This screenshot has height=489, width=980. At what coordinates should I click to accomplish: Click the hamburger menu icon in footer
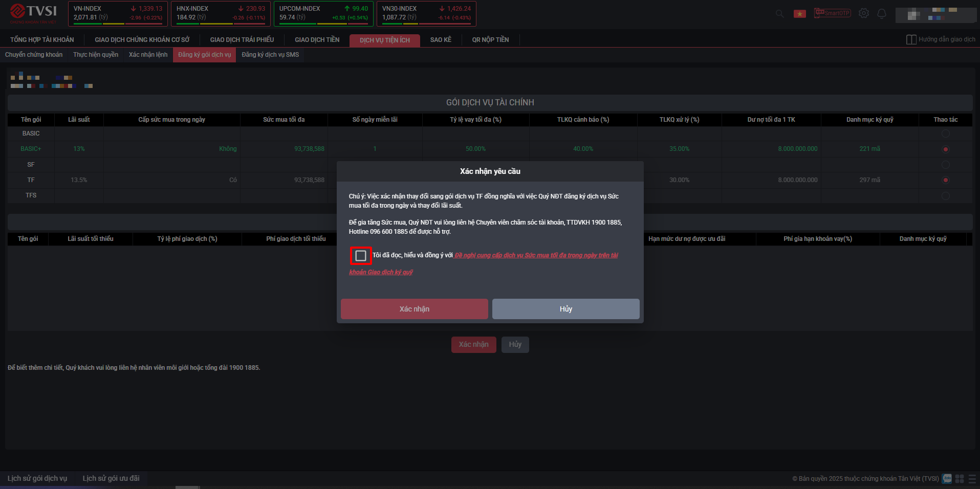coord(972,479)
